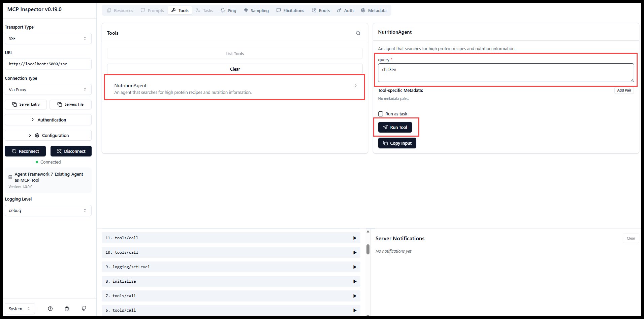This screenshot has width=644, height=319.
Task: Click the help question-mark icon at bottom left
Action: tap(50, 309)
